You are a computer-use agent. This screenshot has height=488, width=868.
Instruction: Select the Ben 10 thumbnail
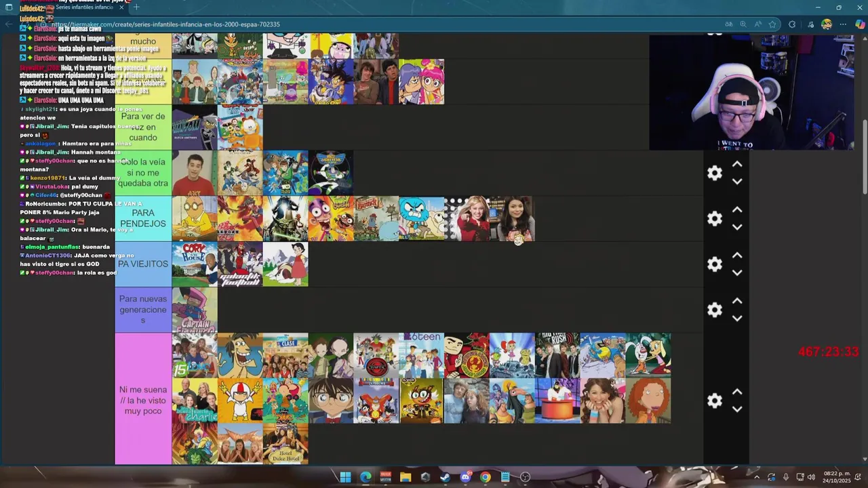point(285,174)
